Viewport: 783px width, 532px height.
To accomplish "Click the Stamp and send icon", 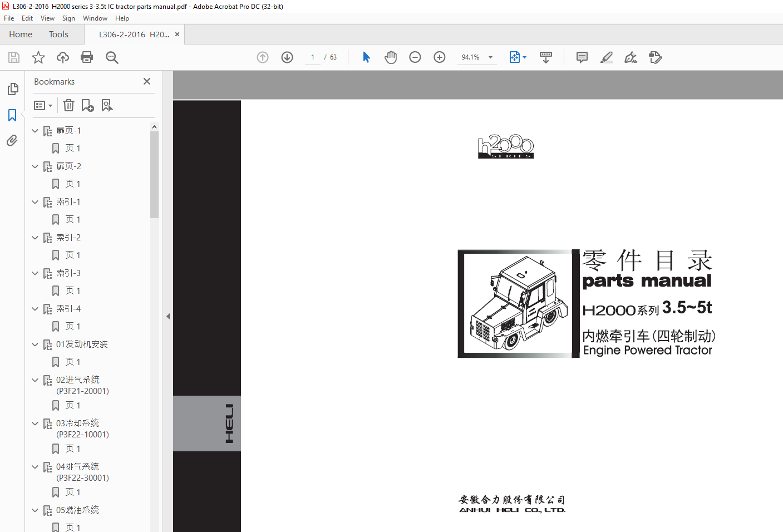I will (655, 57).
